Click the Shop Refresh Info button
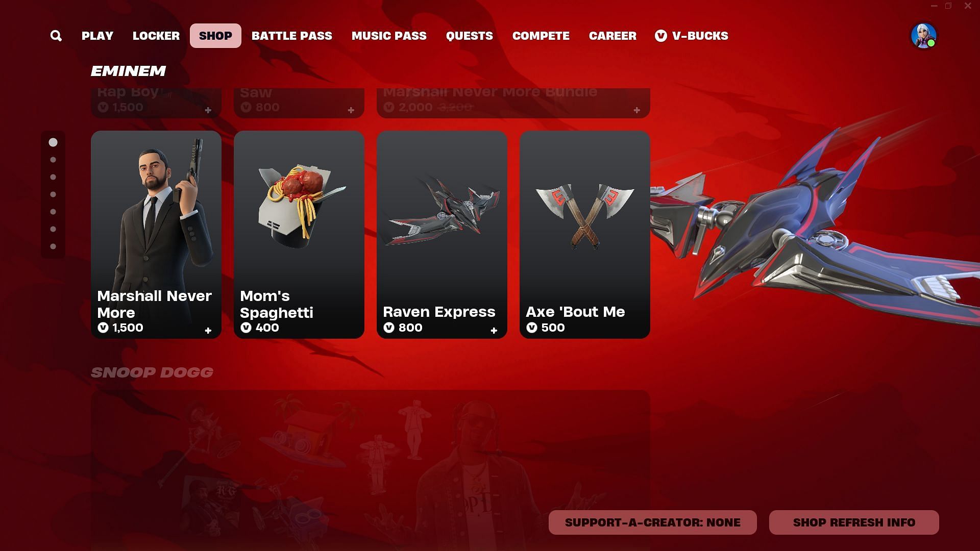The height and width of the screenshot is (551, 980). [854, 522]
